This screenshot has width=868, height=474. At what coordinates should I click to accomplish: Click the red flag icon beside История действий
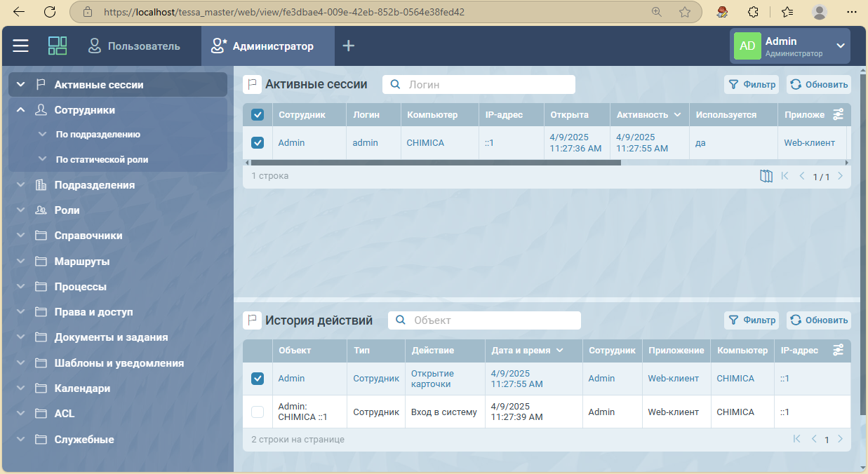click(252, 320)
